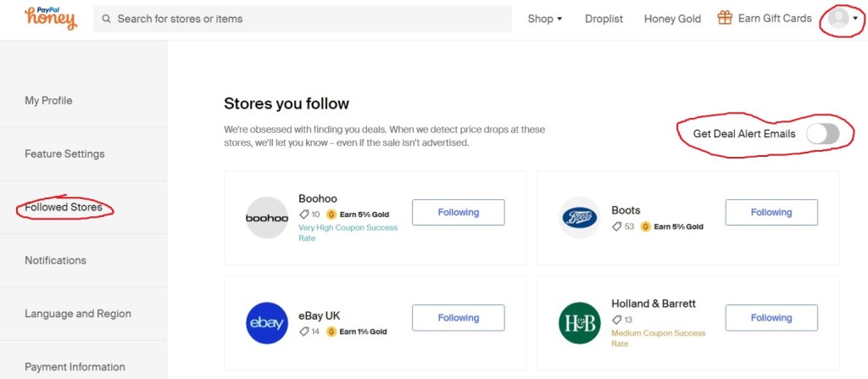Expand the Shop dropdown menu
The height and width of the screenshot is (379, 868).
coord(545,19)
